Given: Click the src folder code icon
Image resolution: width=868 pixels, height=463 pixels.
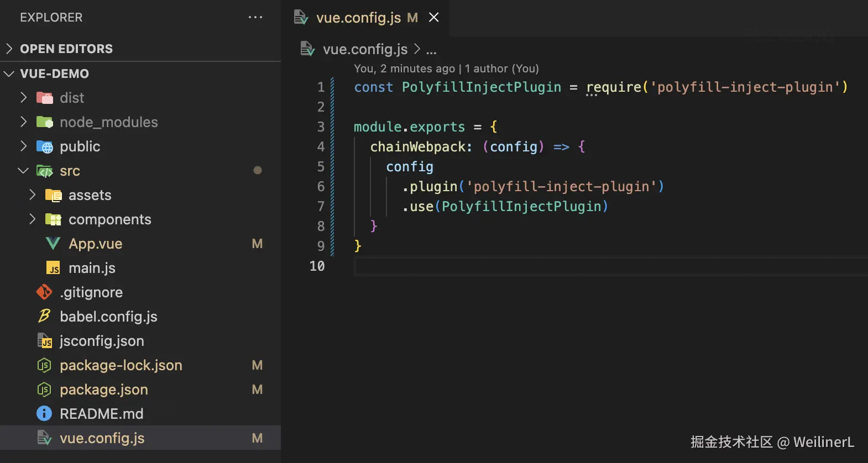Looking at the screenshot, I should tap(45, 171).
